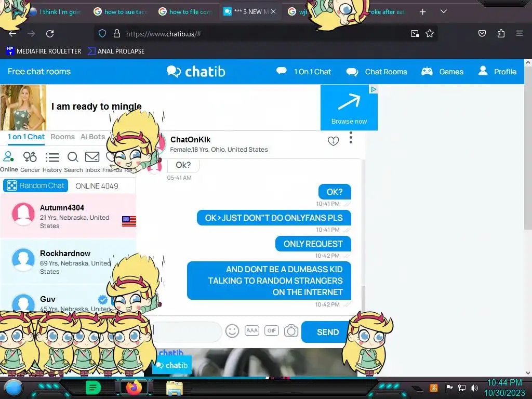
Task: Select the Ai Bots sidebar tab
Action: (x=92, y=137)
